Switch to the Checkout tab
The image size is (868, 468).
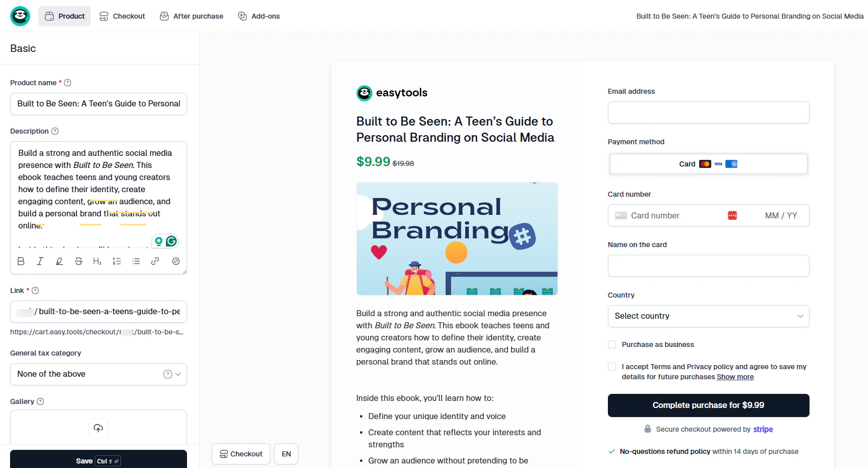pos(122,16)
